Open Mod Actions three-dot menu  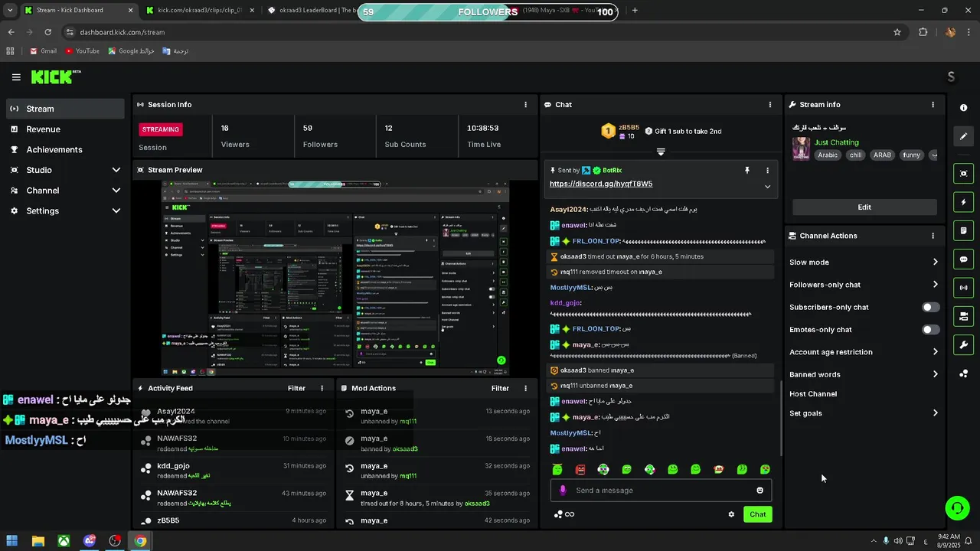[x=525, y=388]
